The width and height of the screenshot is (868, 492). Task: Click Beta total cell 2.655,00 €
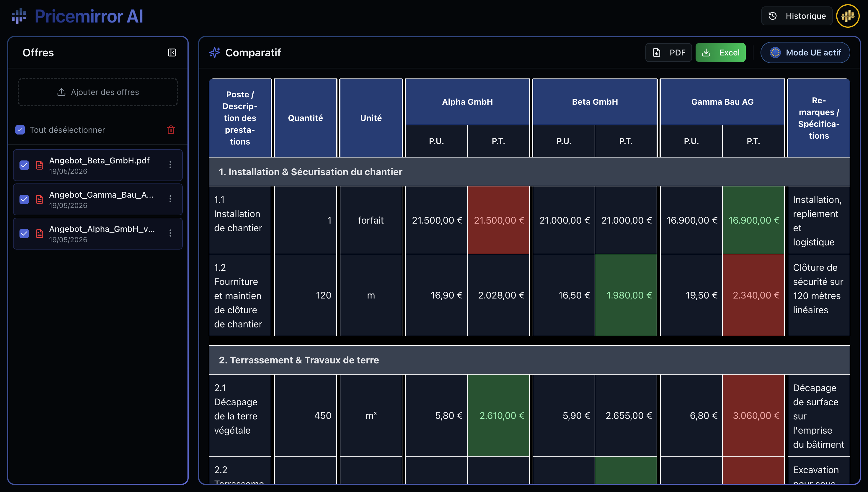click(x=626, y=416)
